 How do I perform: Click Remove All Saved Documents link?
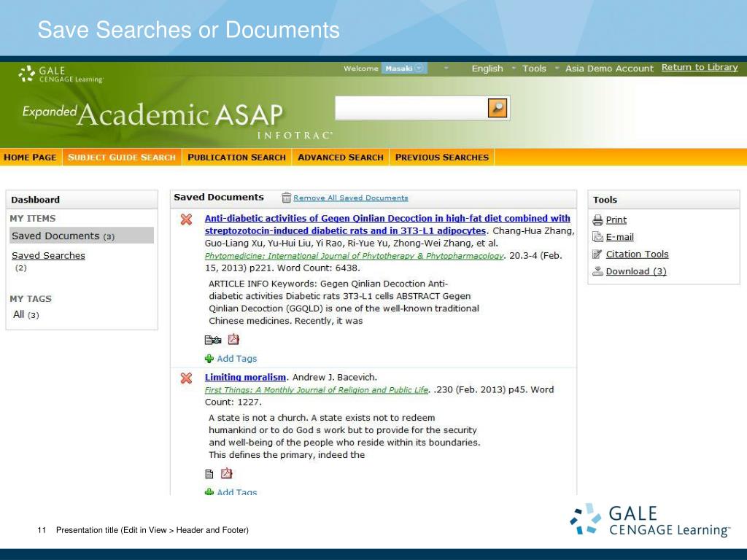[x=351, y=198]
